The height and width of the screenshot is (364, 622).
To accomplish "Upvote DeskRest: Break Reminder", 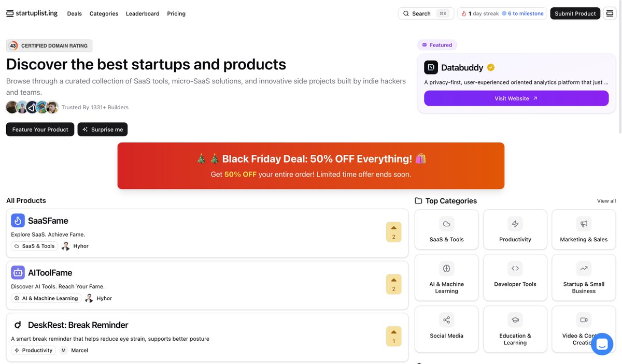I will pos(393,336).
